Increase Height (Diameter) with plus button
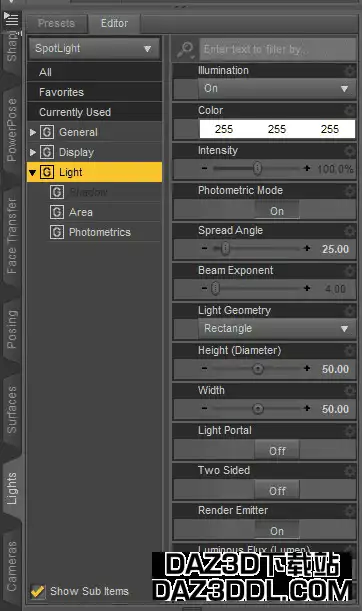 tap(307, 368)
